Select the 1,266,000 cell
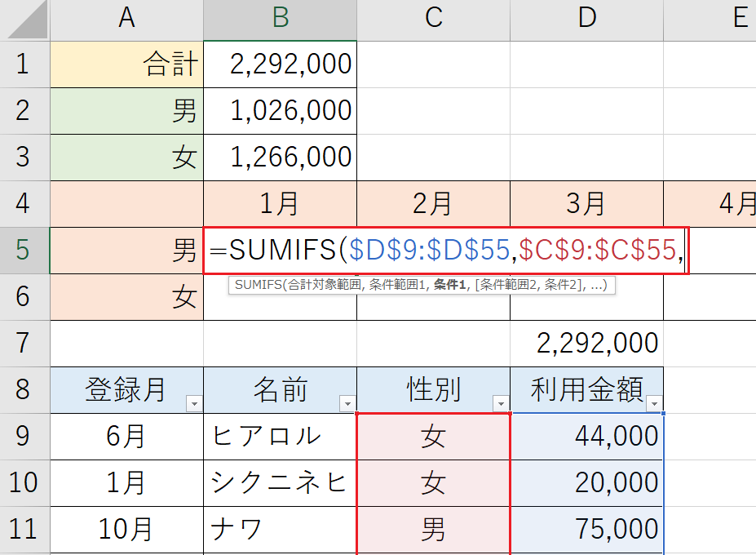This screenshot has width=756, height=555. pyautogui.click(x=280, y=157)
